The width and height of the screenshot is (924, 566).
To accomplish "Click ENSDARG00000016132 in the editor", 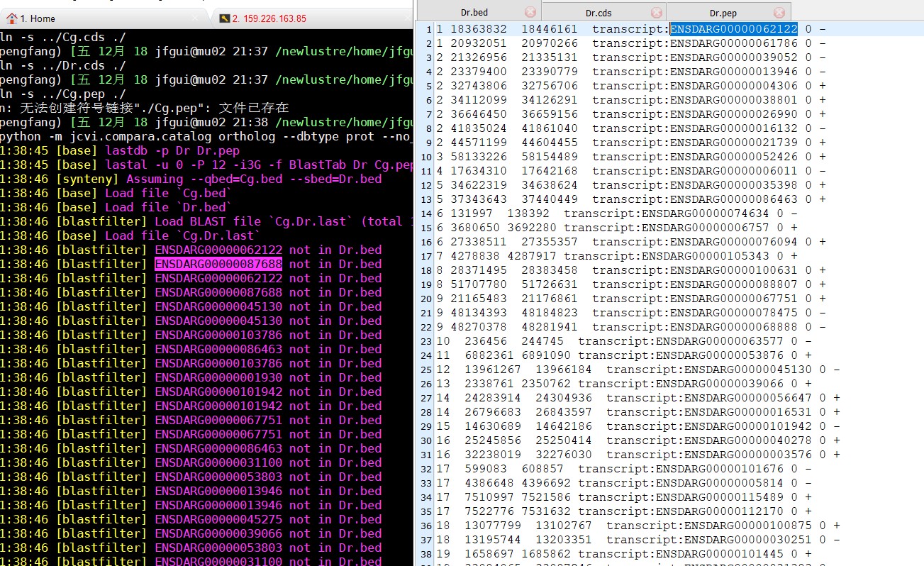I will (734, 128).
